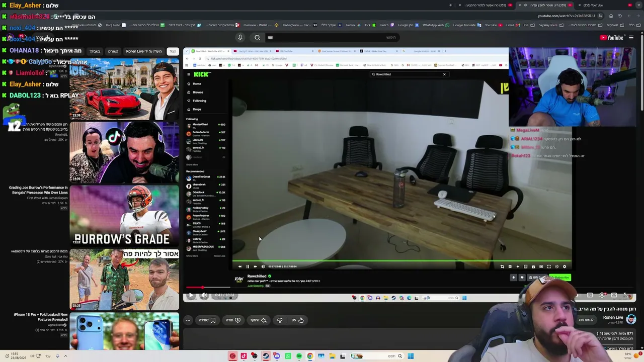
Task: Like the video with 35 likes
Action: [297, 320]
